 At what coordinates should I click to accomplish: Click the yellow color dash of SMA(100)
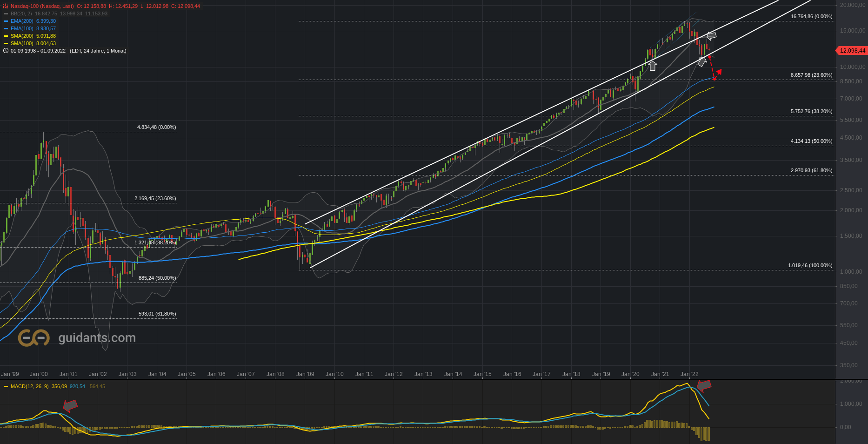pos(6,43)
